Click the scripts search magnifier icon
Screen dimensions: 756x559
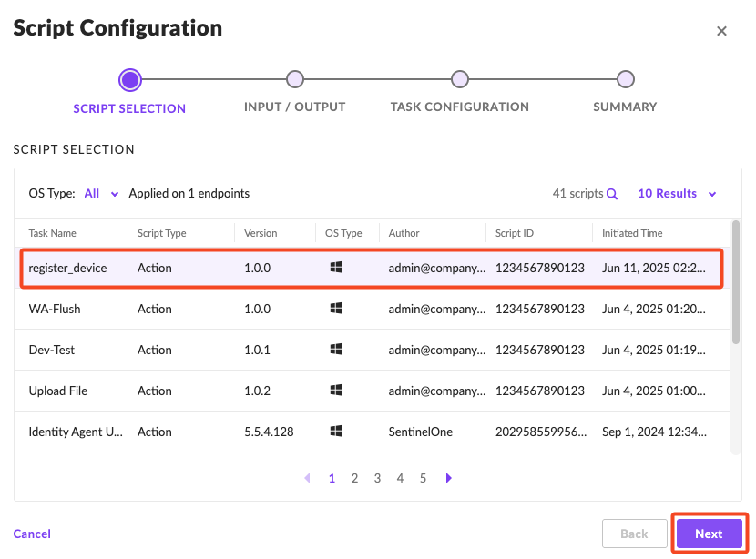(612, 194)
